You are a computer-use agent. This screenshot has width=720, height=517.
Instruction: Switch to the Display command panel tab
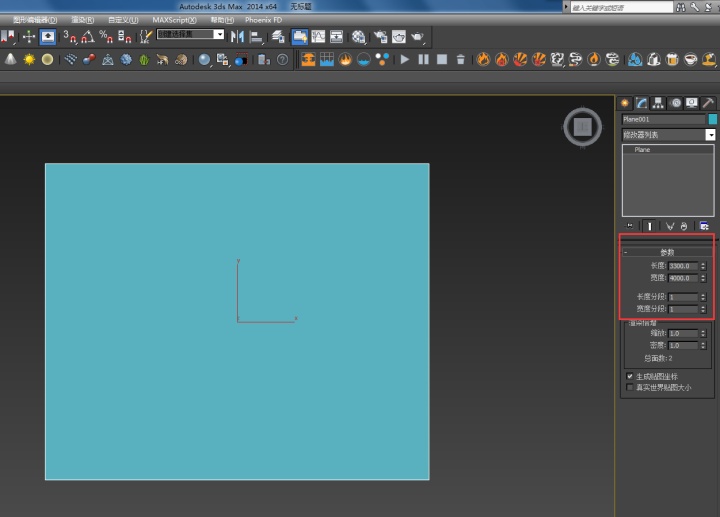tap(692, 103)
